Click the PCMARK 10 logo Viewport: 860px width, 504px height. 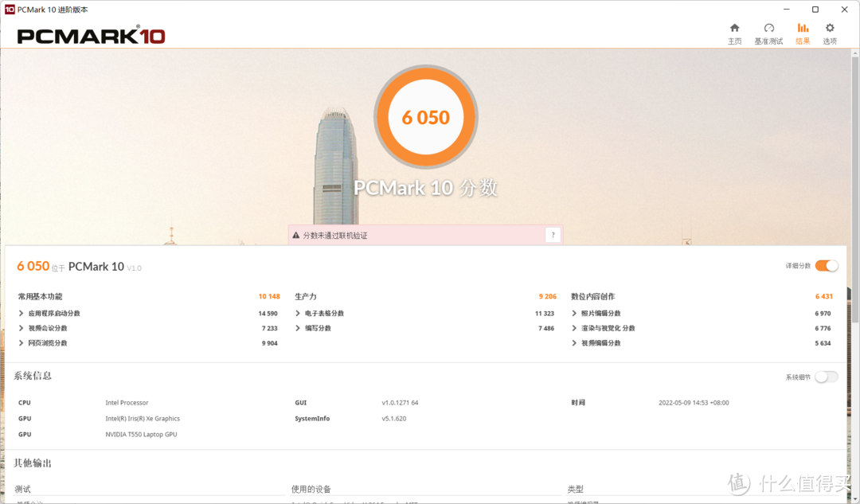point(91,36)
